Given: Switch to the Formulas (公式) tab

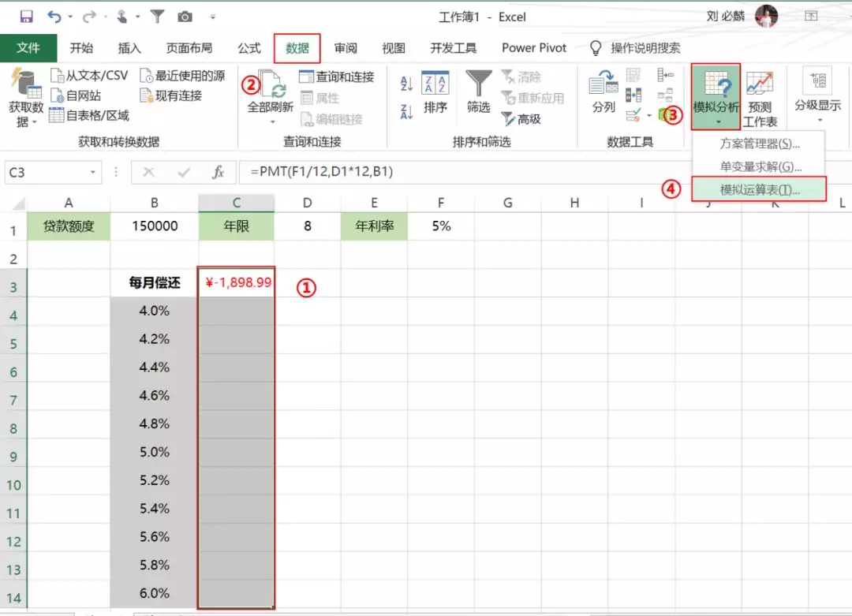Looking at the screenshot, I should coord(249,48).
